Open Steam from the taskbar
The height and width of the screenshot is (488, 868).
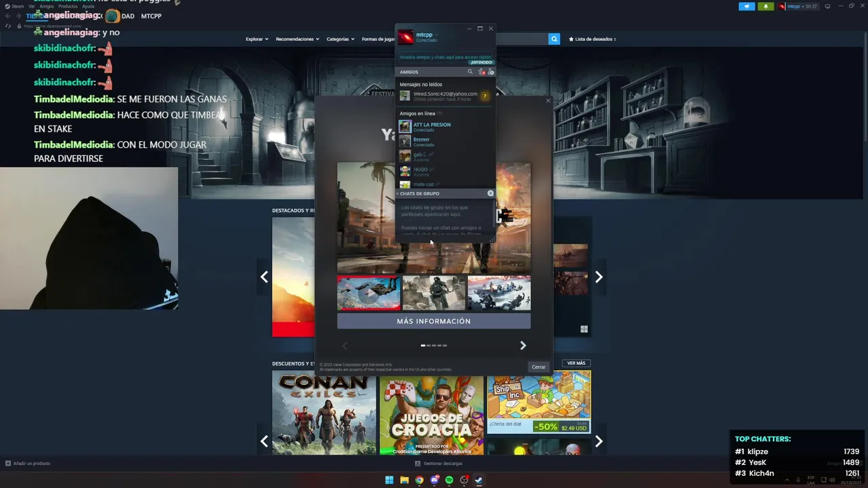coord(479,480)
